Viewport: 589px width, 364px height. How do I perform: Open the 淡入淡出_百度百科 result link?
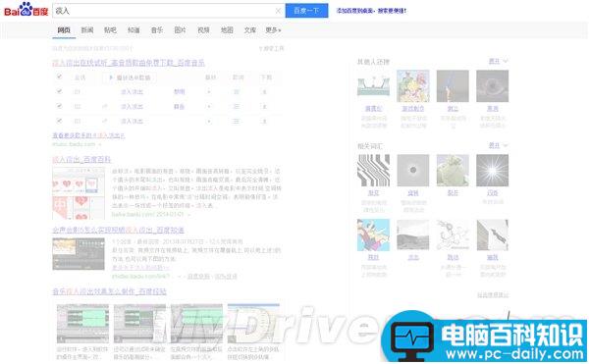[x=81, y=160]
